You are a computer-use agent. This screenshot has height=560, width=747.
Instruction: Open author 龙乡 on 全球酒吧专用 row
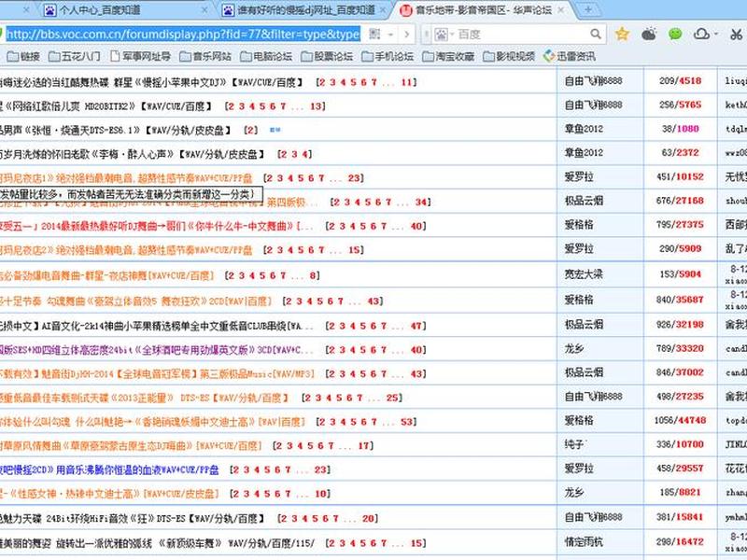tap(574, 348)
